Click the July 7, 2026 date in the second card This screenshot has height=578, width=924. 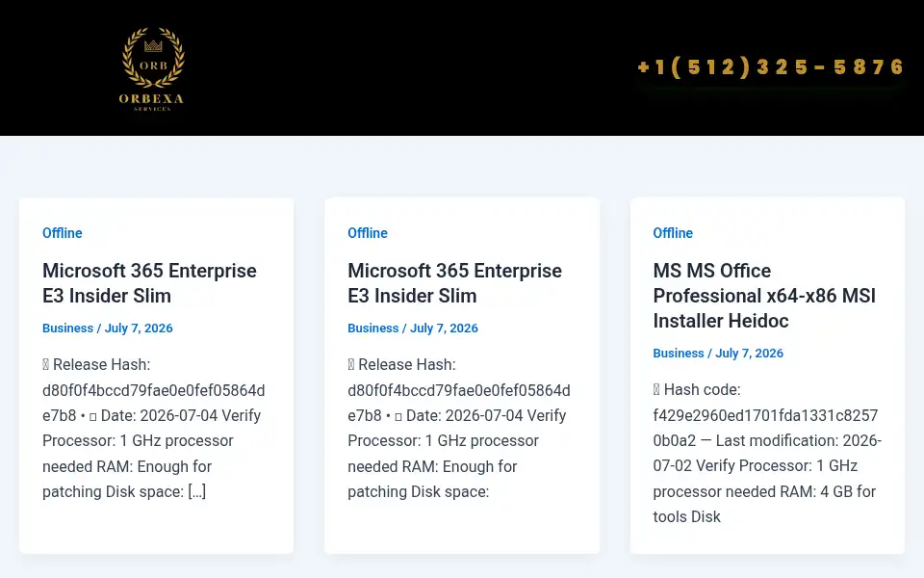(x=444, y=328)
